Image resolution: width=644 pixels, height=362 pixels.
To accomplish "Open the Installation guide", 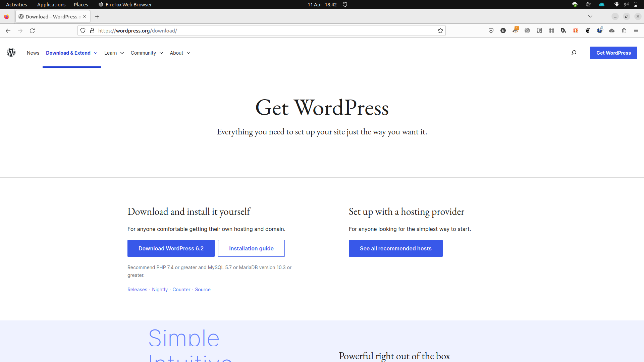I will tap(251, 248).
